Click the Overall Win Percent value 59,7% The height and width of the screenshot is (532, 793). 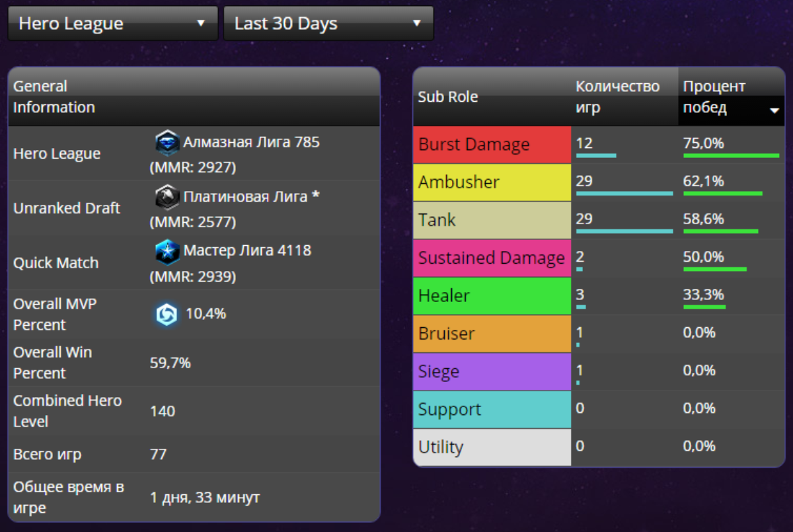[170, 363]
